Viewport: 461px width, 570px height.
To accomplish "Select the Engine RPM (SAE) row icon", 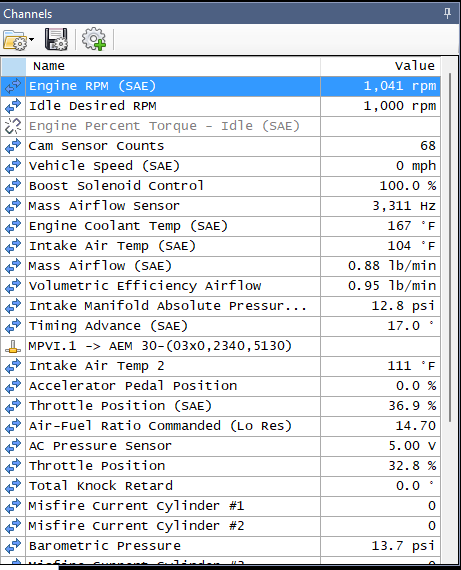I will point(13,86).
